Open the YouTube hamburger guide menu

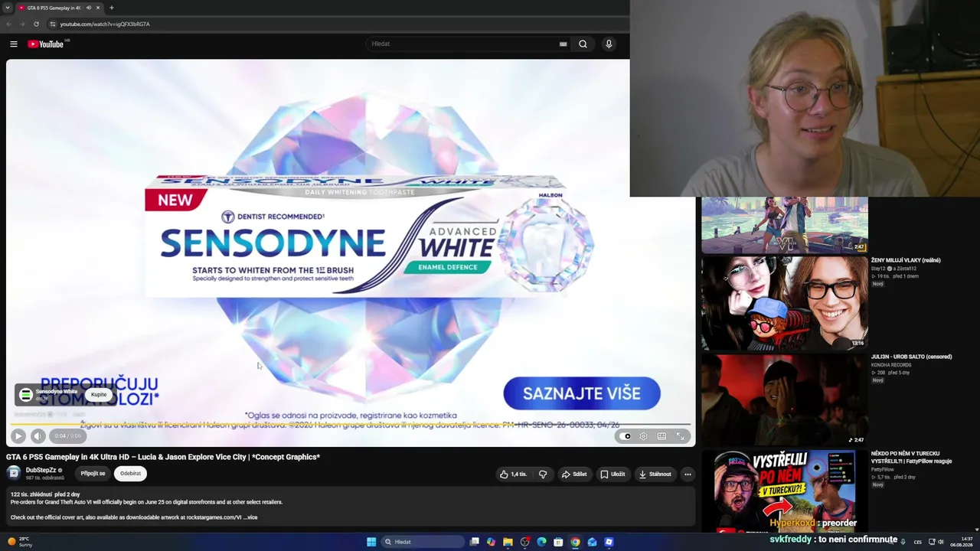tap(14, 44)
